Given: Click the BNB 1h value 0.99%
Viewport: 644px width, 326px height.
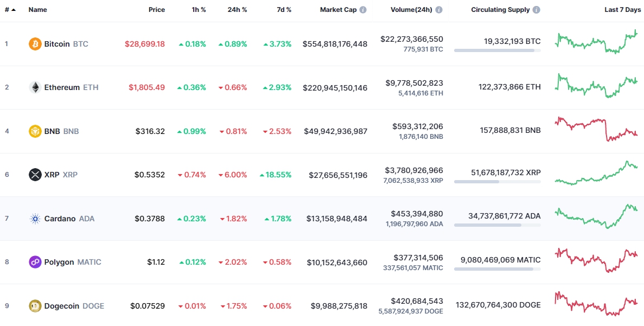Looking at the screenshot, I should click(192, 131).
